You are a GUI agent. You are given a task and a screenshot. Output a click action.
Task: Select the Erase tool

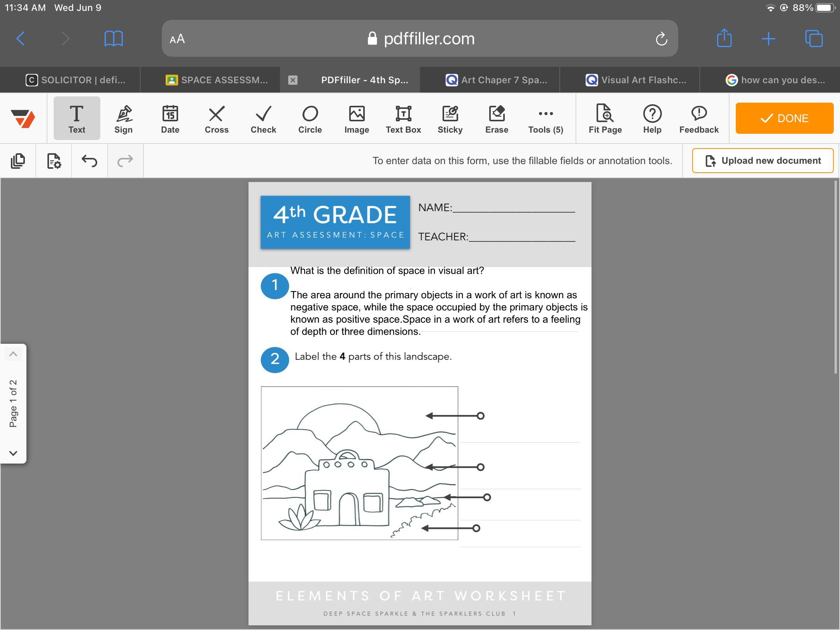click(497, 118)
